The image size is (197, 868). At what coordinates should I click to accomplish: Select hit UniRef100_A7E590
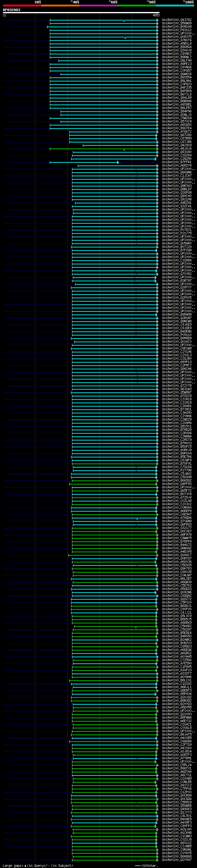pos(176,664)
